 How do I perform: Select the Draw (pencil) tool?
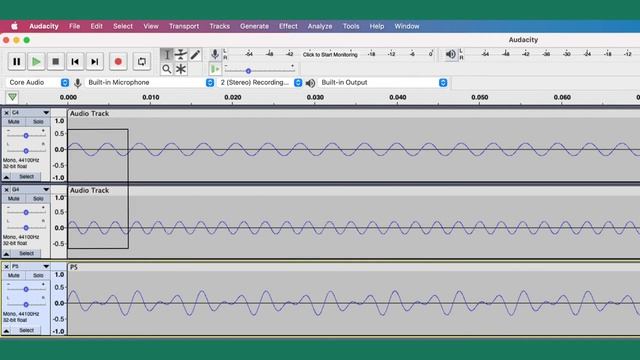pyautogui.click(x=195, y=55)
